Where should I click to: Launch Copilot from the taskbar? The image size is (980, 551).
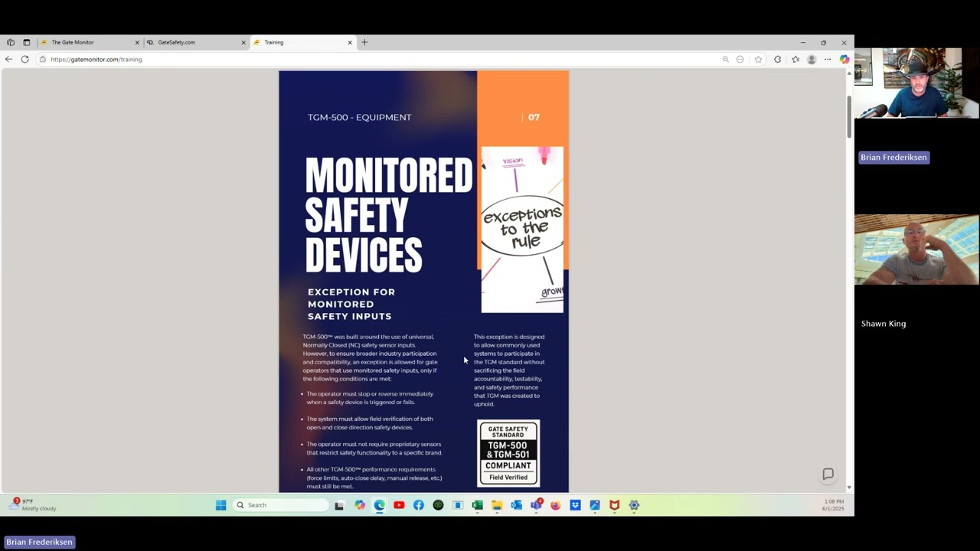click(359, 505)
